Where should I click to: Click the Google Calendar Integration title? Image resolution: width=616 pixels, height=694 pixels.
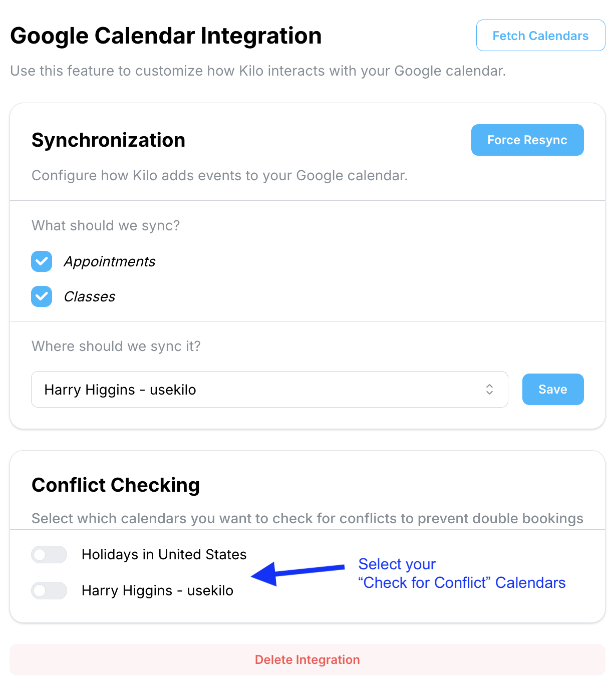pyautogui.click(x=166, y=36)
